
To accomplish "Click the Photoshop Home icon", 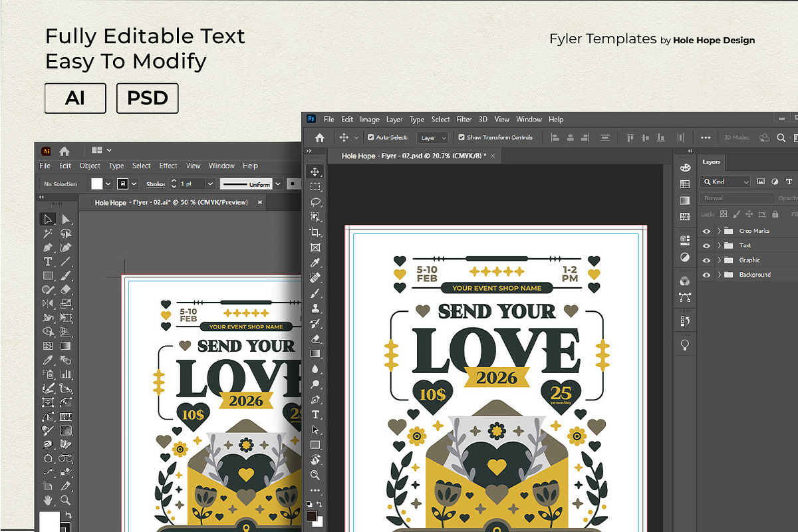I will pyautogui.click(x=319, y=138).
